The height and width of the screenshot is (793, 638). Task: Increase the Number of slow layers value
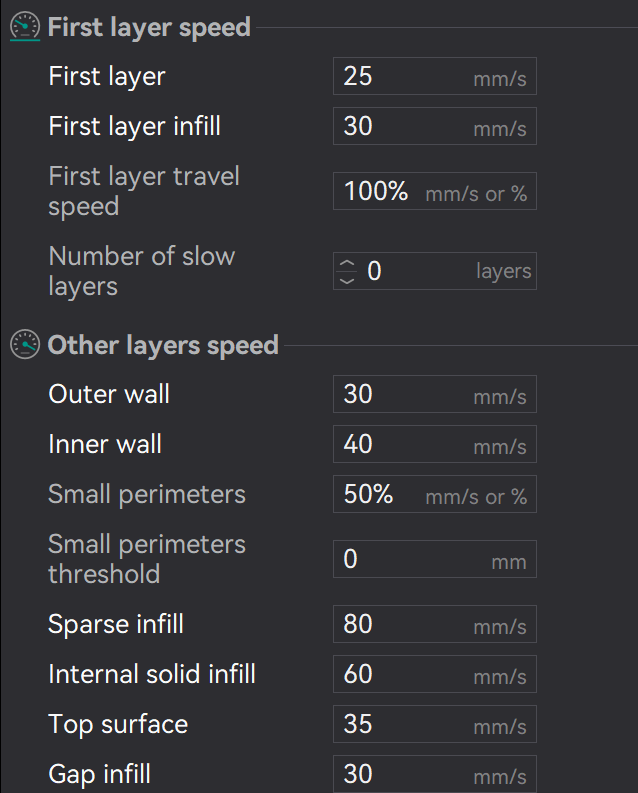pos(347,264)
